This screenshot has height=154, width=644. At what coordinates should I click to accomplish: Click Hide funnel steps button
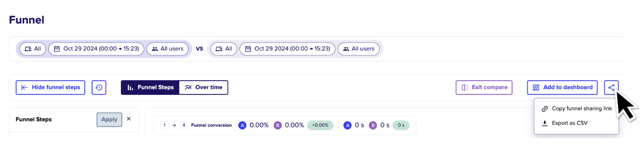coord(50,87)
